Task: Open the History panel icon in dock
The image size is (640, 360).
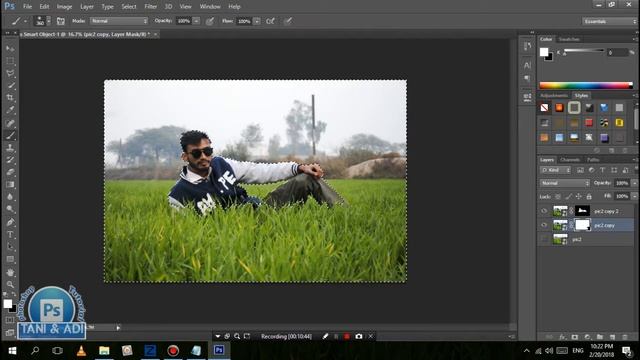Action: 527,47
